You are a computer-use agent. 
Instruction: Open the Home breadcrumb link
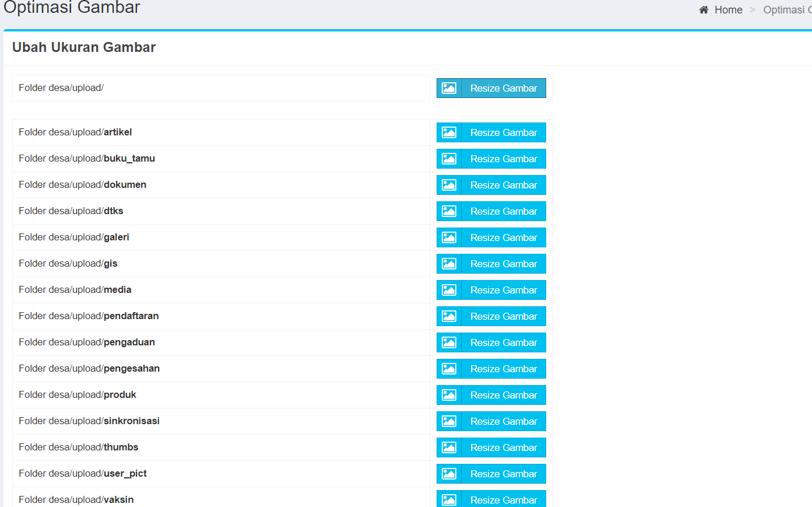click(728, 9)
